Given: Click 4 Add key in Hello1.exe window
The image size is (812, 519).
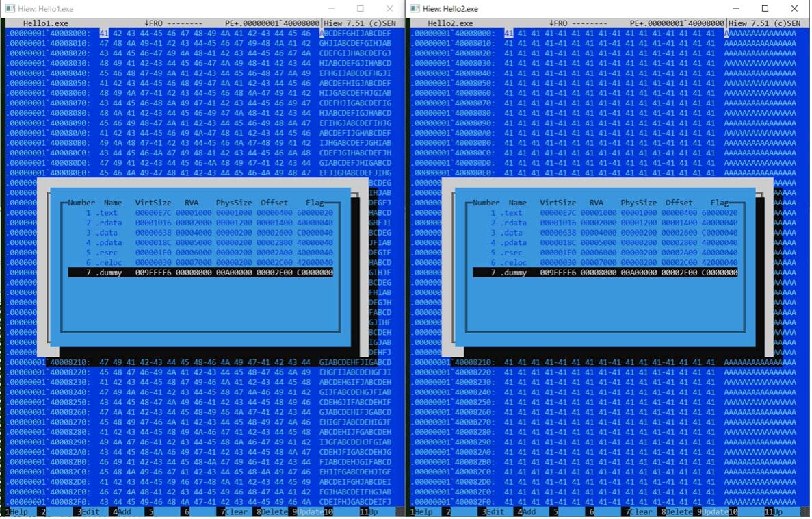Looking at the screenshot, I should (x=123, y=511).
